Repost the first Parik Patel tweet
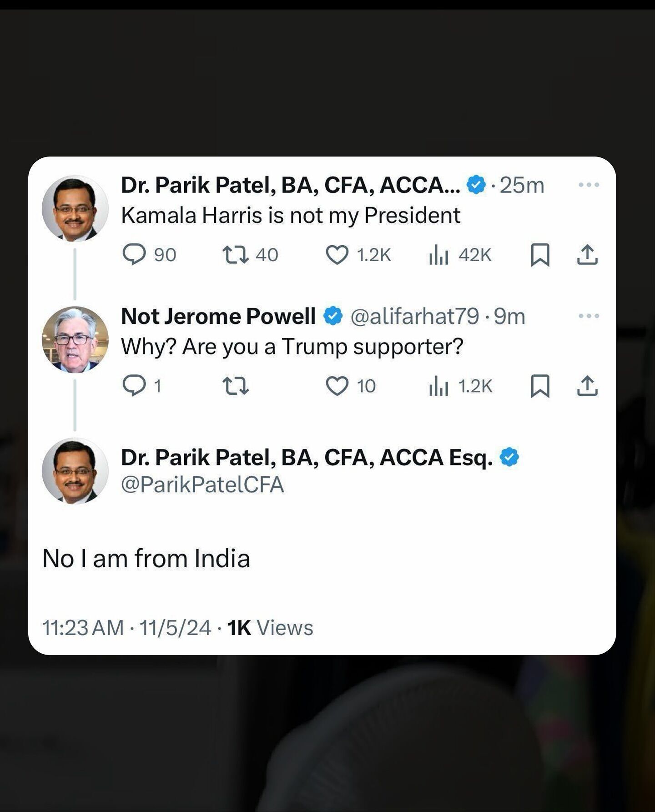 tap(236, 255)
